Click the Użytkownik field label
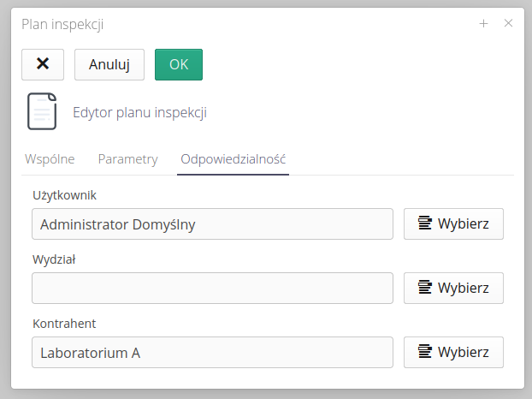Image resolution: width=532 pixels, height=399 pixels. [64, 195]
